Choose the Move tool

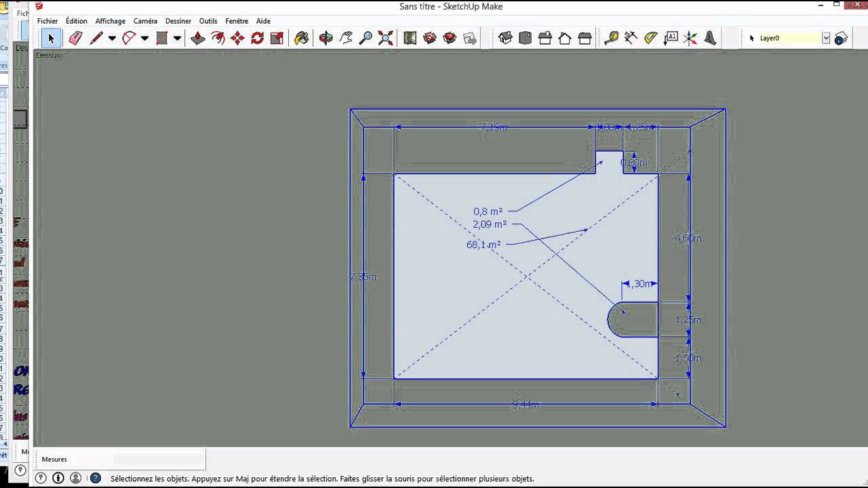point(237,39)
